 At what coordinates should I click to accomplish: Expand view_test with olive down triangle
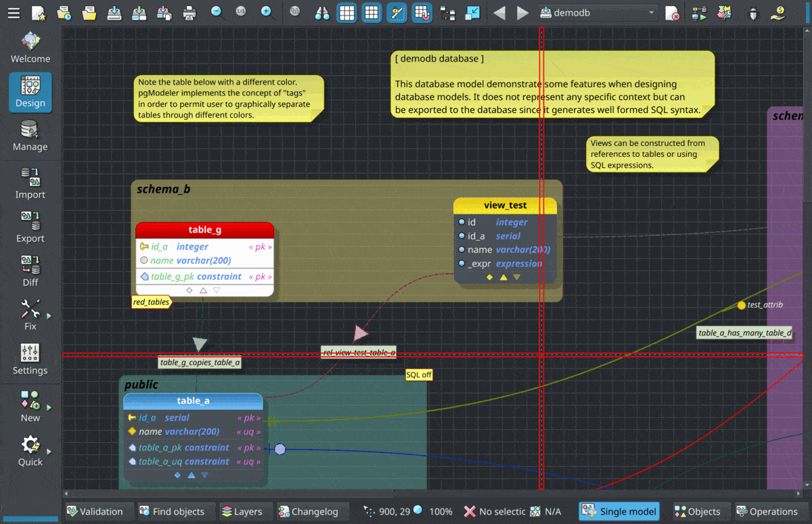pyautogui.click(x=517, y=277)
